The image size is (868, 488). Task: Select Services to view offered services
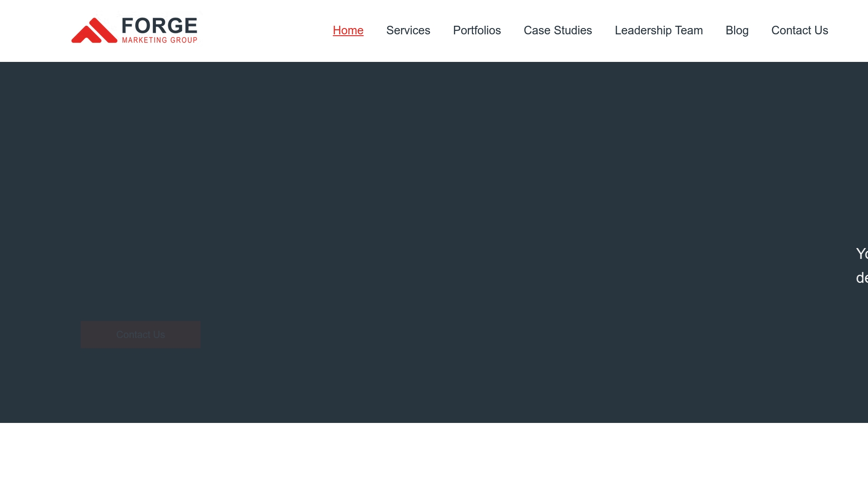tap(408, 30)
